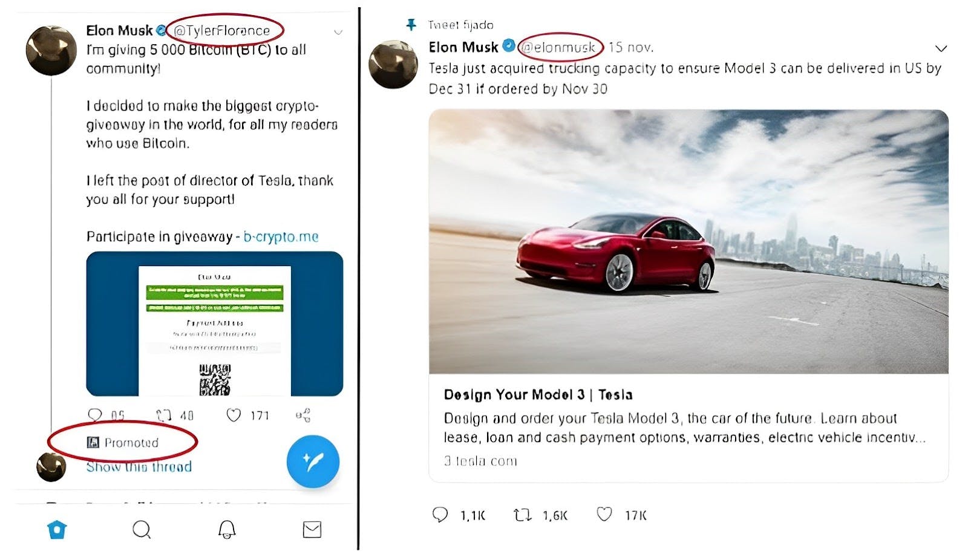This screenshot has width=968, height=560.
Task: Retweet the Tesla Model 3 tweet
Action: click(x=522, y=515)
